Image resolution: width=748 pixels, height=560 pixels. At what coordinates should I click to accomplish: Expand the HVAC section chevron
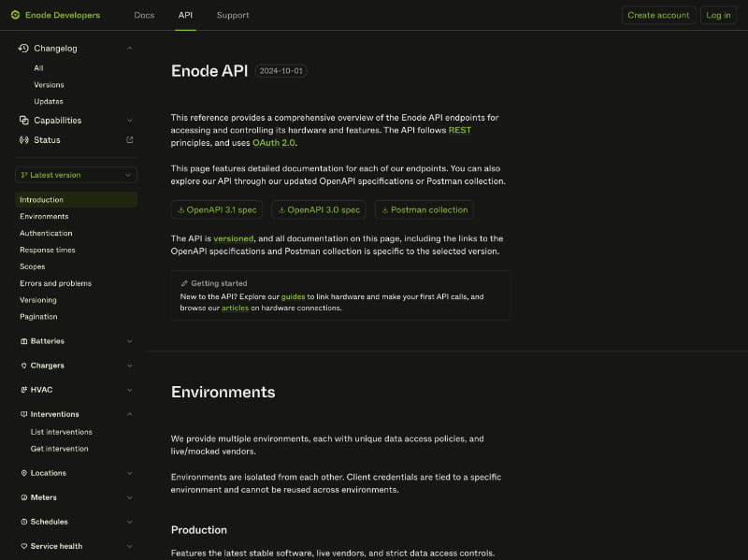[x=129, y=390]
